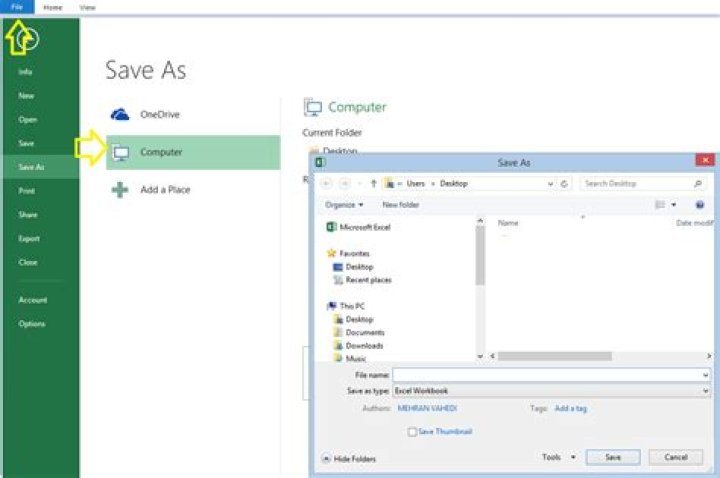The width and height of the screenshot is (720, 478).
Task: Select Microsoft Excel in navigation pane
Action: (x=359, y=227)
